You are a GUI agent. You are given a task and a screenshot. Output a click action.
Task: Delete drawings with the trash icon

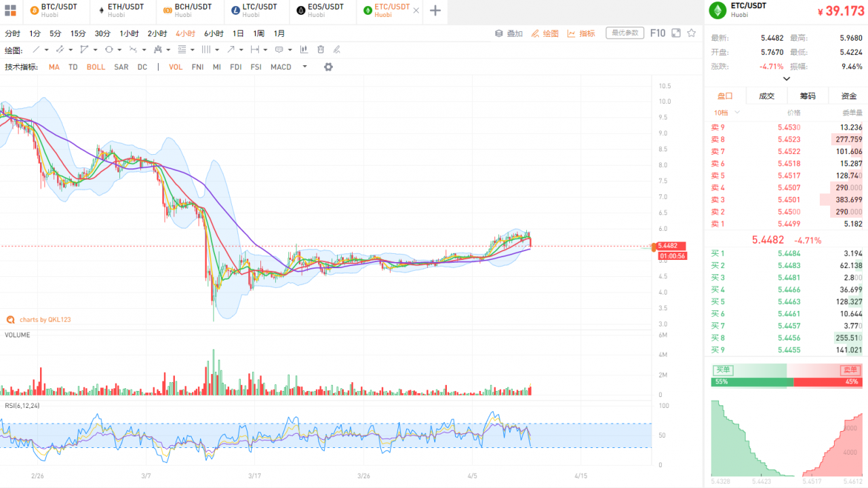point(321,50)
